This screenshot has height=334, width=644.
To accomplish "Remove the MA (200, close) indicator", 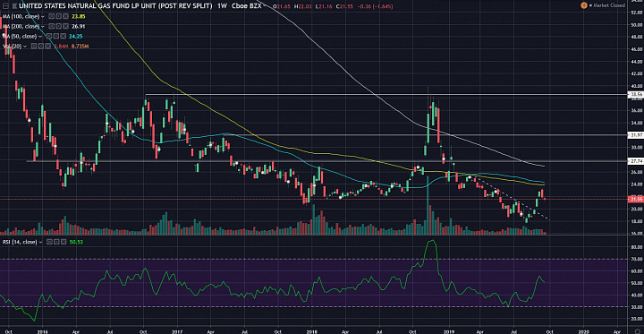I will point(65,26).
